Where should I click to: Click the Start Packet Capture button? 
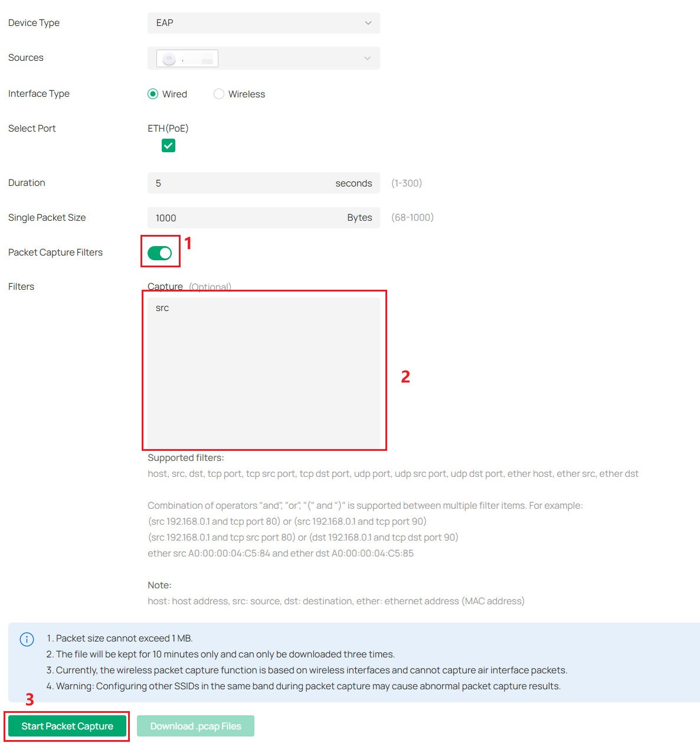click(x=67, y=726)
